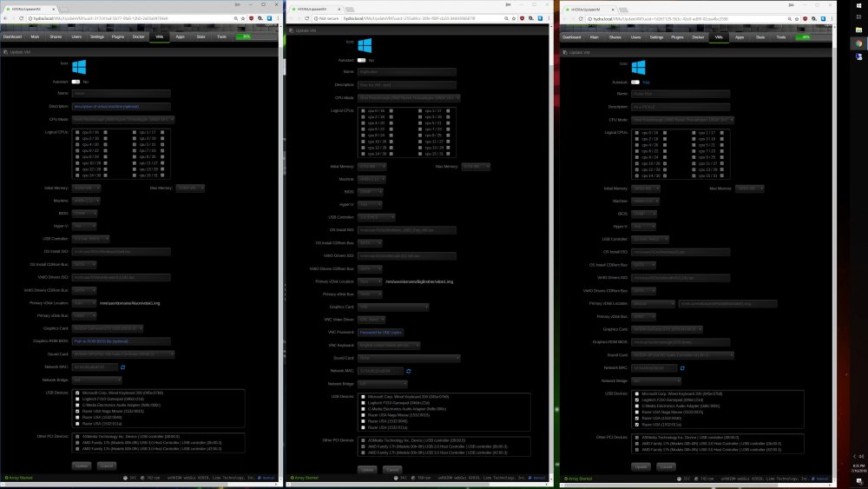Open the red shield extension in left window
The width and height of the screenshot is (868, 489).
coord(252,18)
